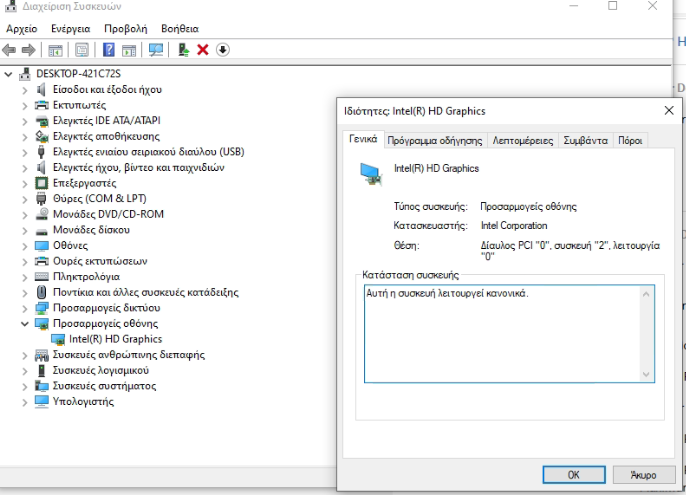
Task: Expand Ελεγκτές αποθήκευσης node
Action: pyautogui.click(x=25, y=137)
